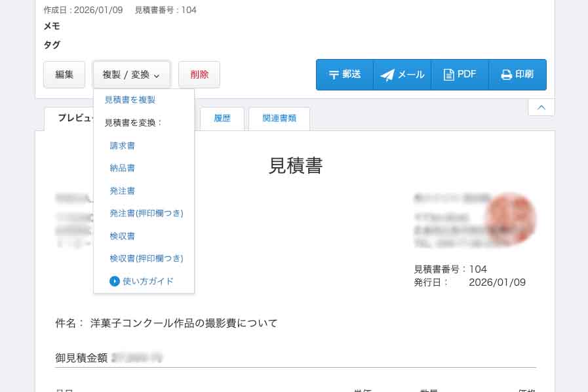Screen dimensions: 588x392
Task: Click the paper plane icon on メール button
Action: pos(387,74)
